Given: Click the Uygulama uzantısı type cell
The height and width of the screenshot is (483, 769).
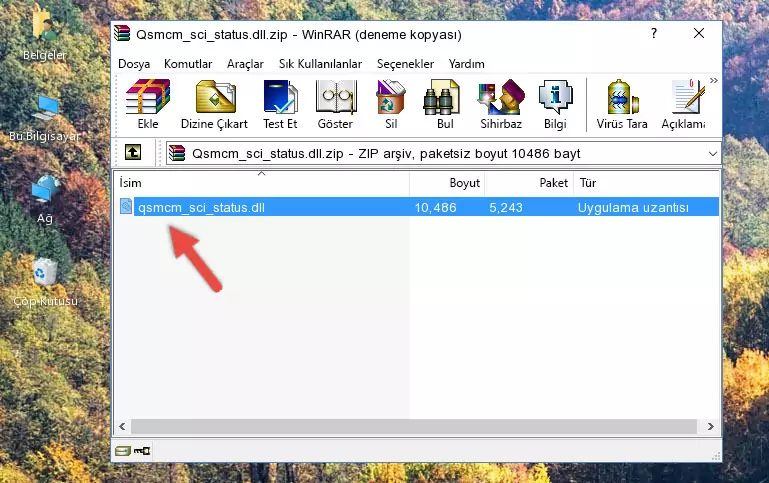Looking at the screenshot, I should (x=633, y=207).
